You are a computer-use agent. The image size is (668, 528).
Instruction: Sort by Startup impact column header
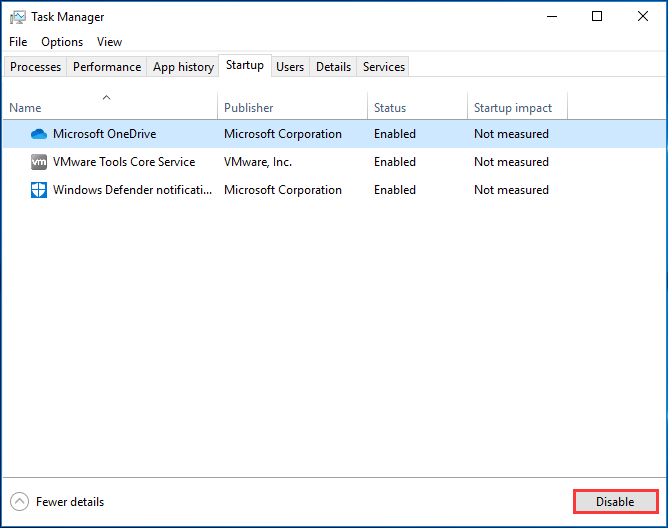513,108
